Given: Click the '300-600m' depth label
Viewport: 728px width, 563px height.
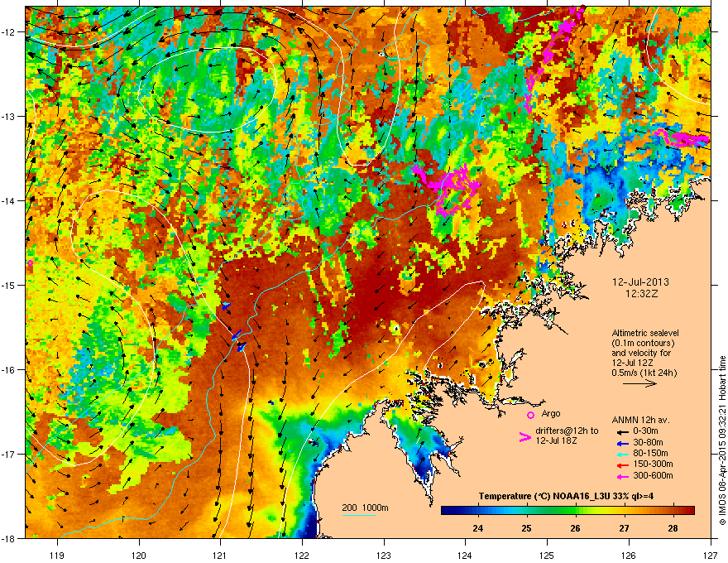Looking at the screenshot, I should [x=653, y=476].
